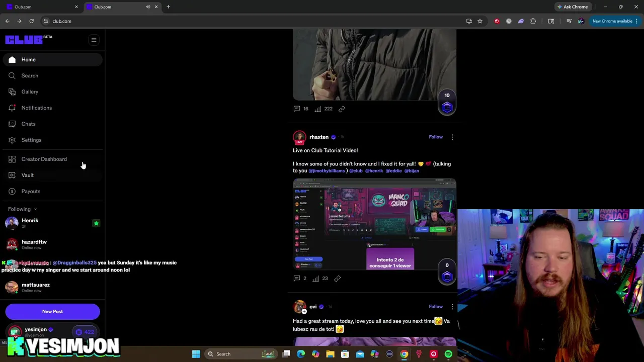Open the Chrome profile avatar
Screen dimensions: 644x362
pyautogui.click(x=581, y=21)
